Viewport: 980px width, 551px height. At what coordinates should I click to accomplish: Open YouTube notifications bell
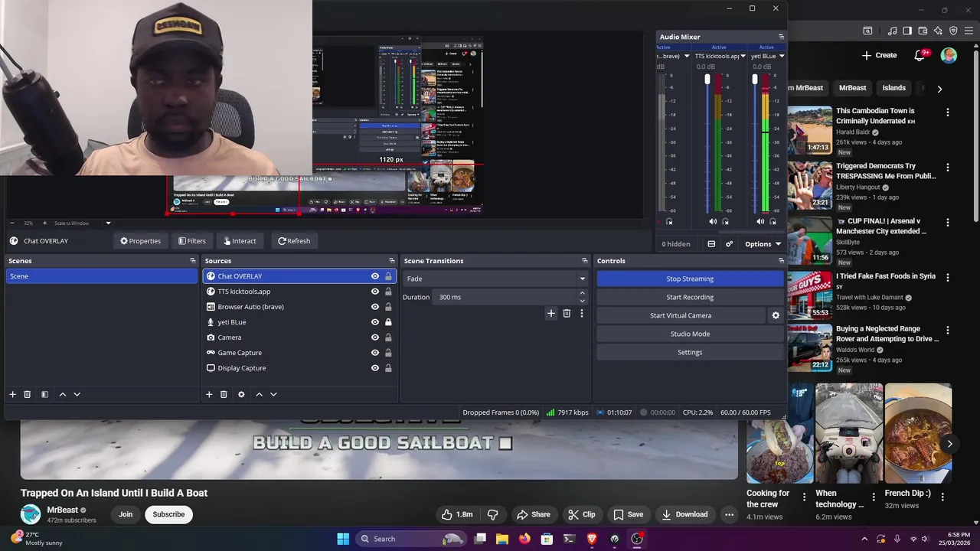pyautogui.click(x=920, y=55)
